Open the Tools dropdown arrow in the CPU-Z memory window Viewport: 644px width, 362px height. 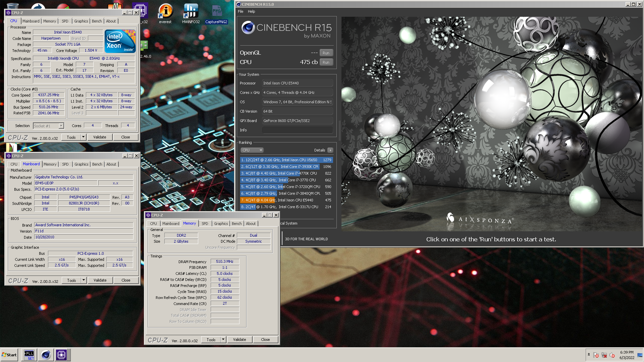pos(223,340)
